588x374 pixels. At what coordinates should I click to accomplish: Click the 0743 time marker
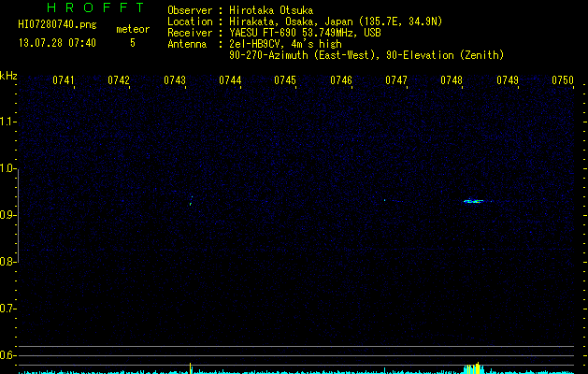pyautogui.click(x=175, y=80)
